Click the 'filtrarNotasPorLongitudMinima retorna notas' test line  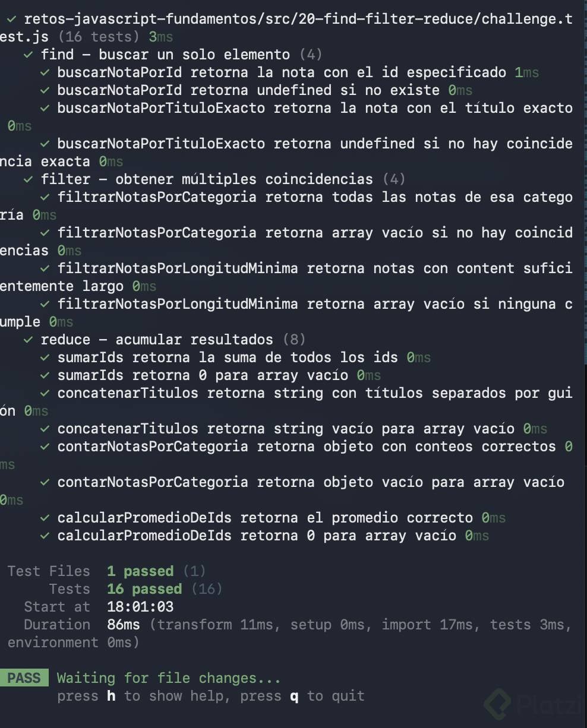[286, 277]
